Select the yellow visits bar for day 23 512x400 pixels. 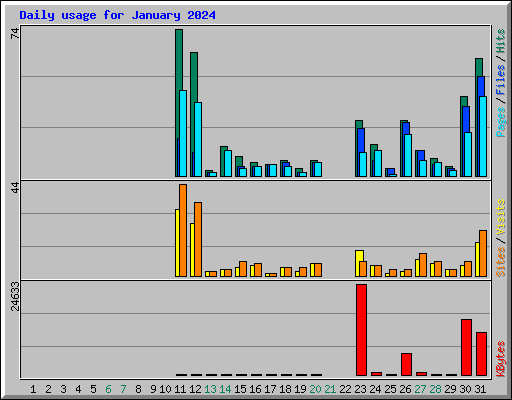click(359, 263)
